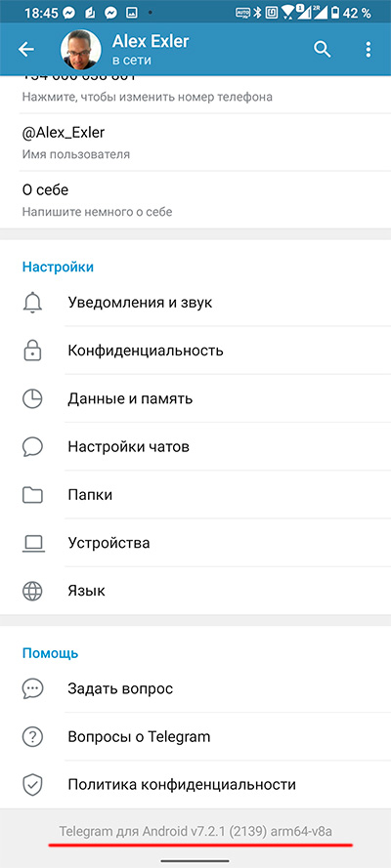Viewport: 391px width, 868px height.
Task: Open Вопросы о Telegram FAQ
Action: [x=195, y=737]
